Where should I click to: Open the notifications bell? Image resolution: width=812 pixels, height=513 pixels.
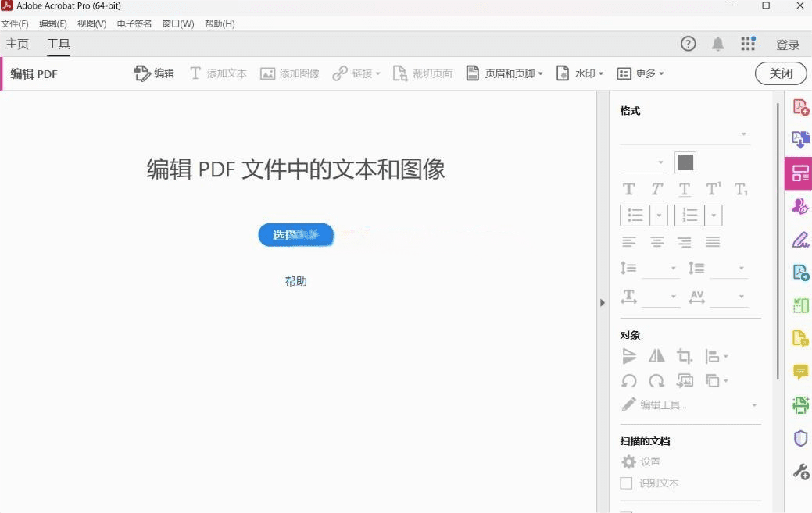717,44
